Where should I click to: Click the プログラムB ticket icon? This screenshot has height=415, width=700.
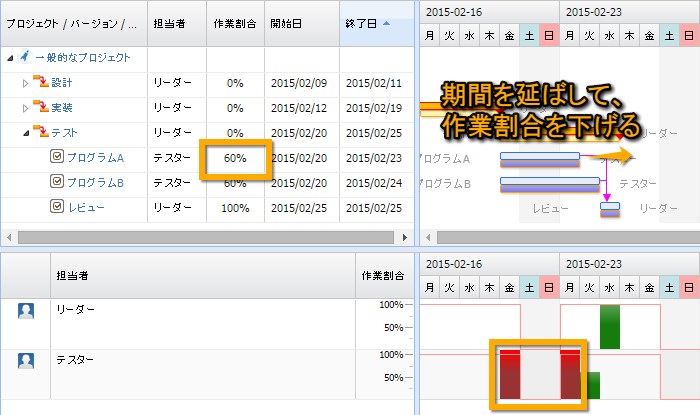point(57,181)
